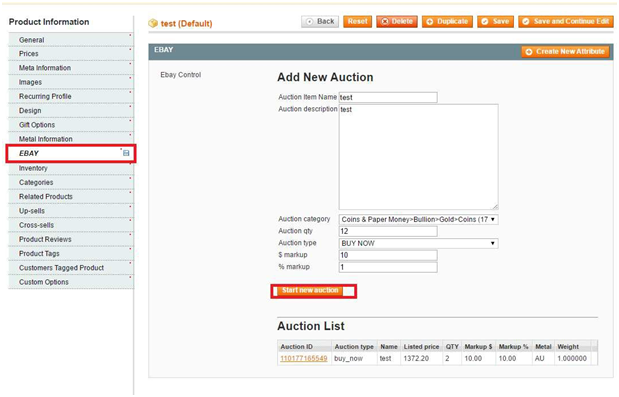This screenshot has height=397, width=619.
Task: Focus the Auction Item Name field
Action: click(388, 97)
